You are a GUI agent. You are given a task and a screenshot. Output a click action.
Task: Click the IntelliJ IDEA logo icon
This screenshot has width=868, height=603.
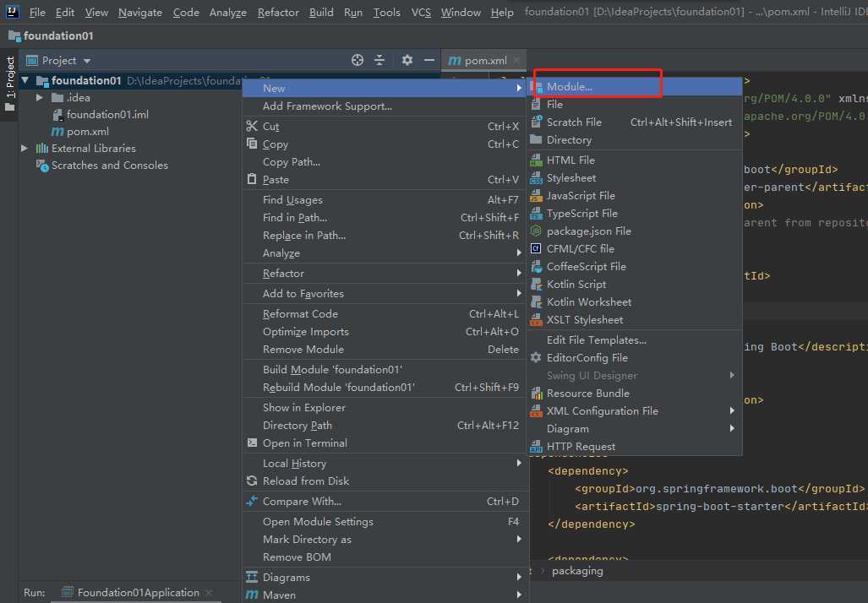12,12
